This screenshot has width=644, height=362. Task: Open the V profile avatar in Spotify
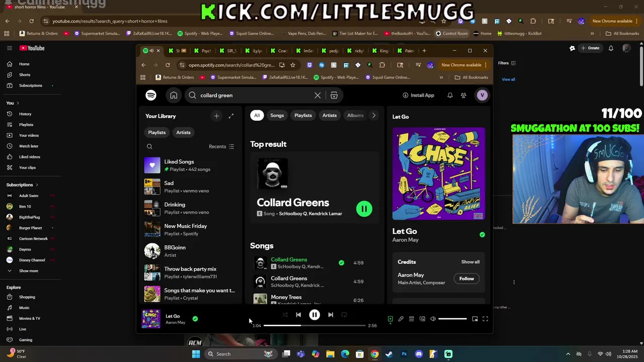click(482, 95)
